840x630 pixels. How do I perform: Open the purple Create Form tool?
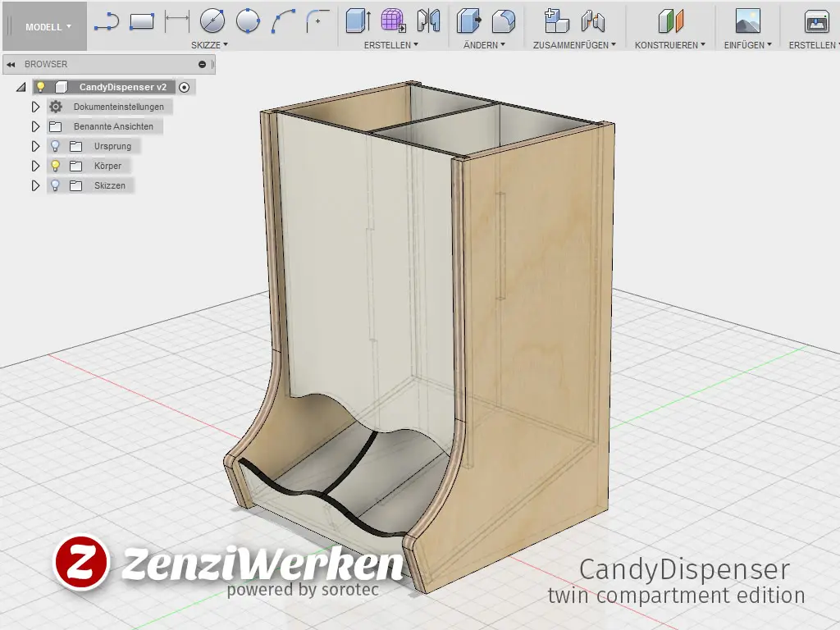pyautogui.click(x=393, y=21)
